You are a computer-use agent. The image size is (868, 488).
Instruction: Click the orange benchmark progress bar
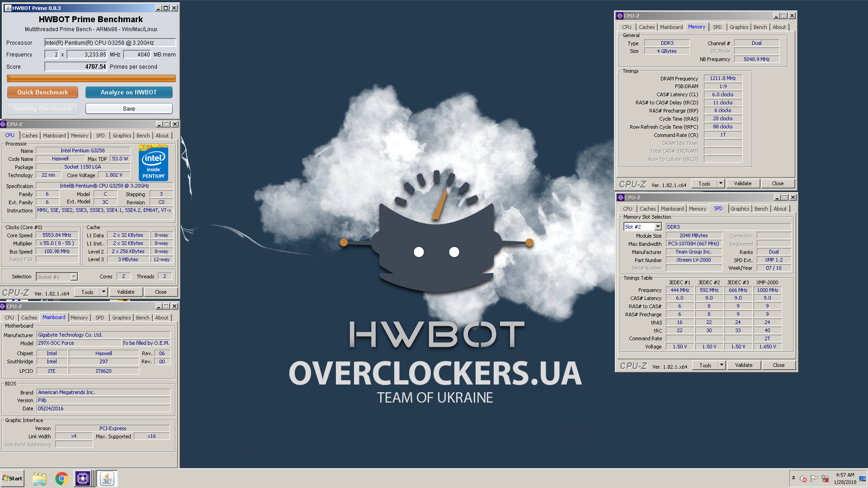point(91,78)
